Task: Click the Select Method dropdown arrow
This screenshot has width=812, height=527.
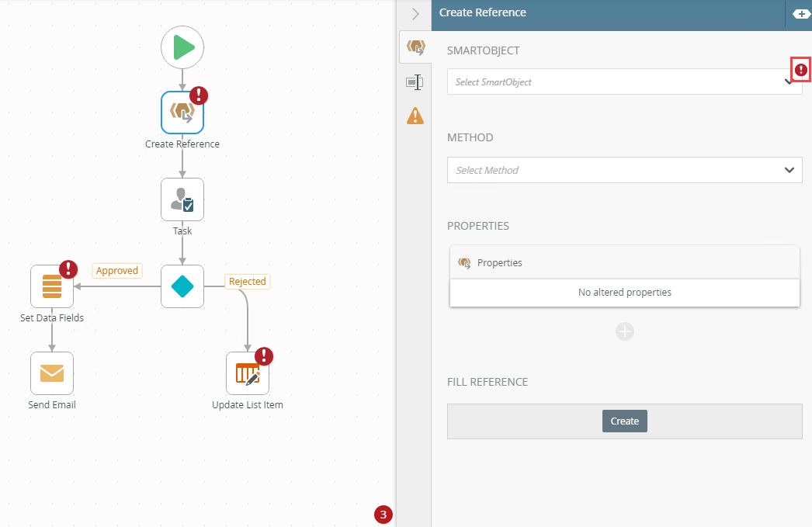Action: pos(789,170)
